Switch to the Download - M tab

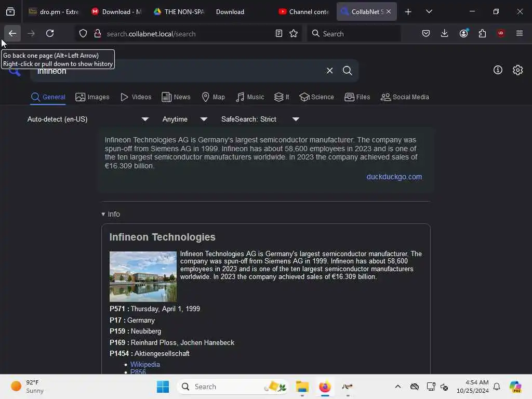pyautogui.click(x=116, y=12)
